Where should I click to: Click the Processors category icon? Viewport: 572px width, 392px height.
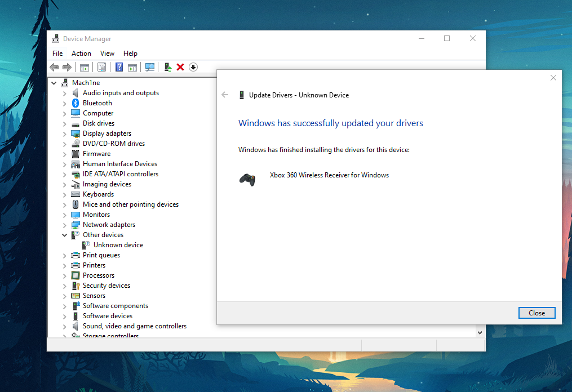pyautogui.click(x=76, y=275)
